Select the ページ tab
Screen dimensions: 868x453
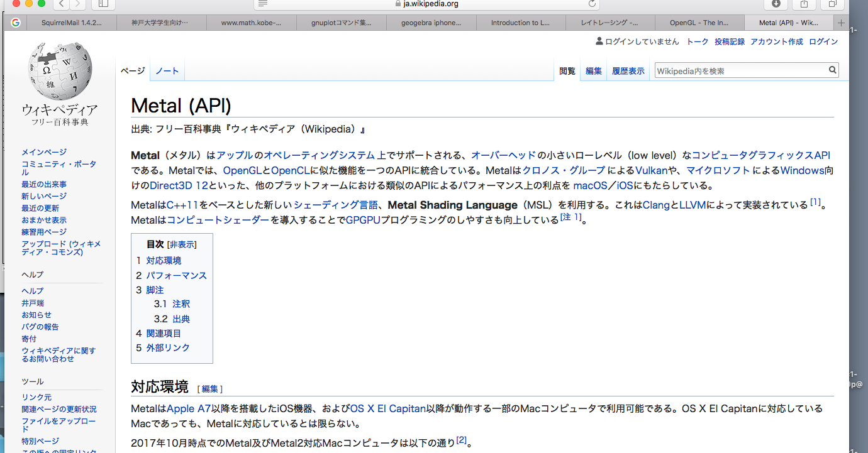coord(133,71)
